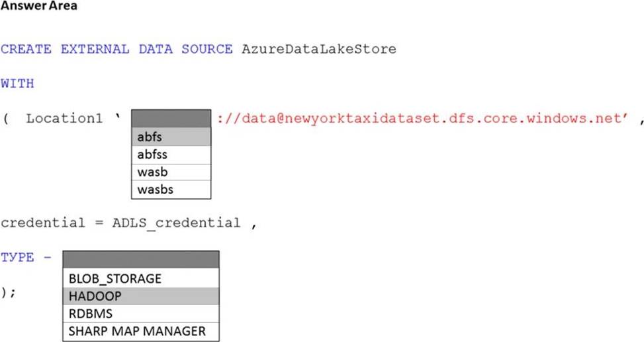Click the AzureDataLakeStore data source name
This screenshot has width=644, height=342.
tap(319, 49)
